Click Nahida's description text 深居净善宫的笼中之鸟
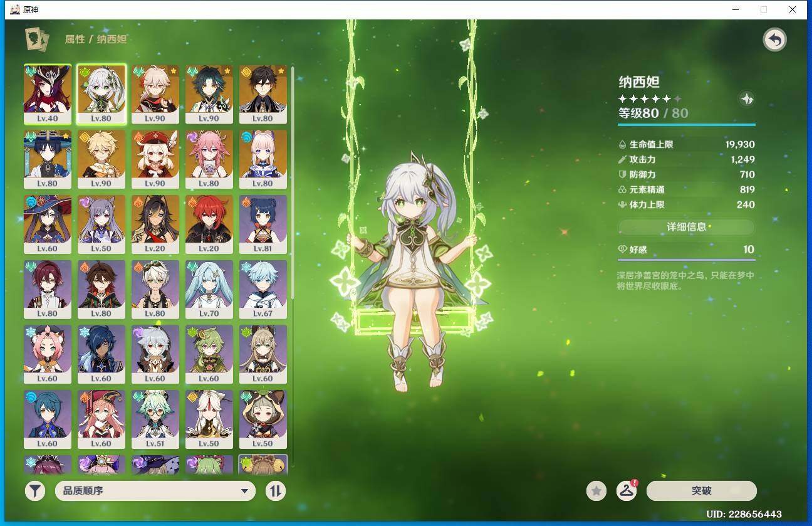 pos(685,280)
